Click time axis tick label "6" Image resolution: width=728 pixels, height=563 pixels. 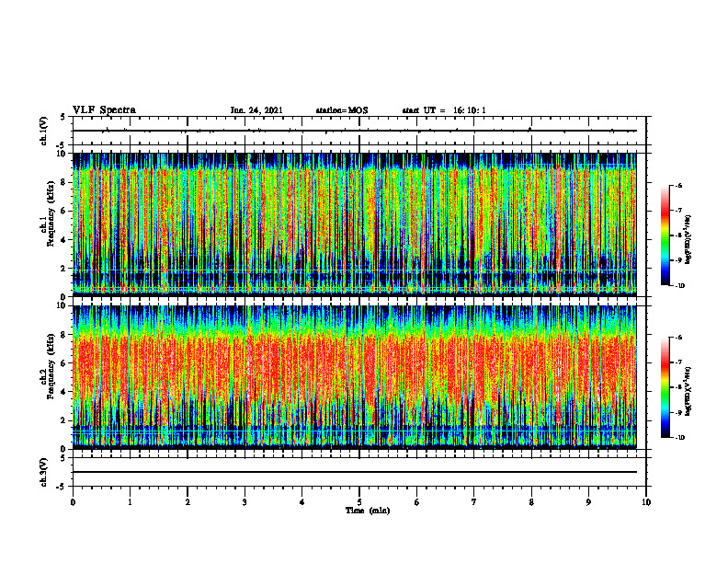point(417,502)
